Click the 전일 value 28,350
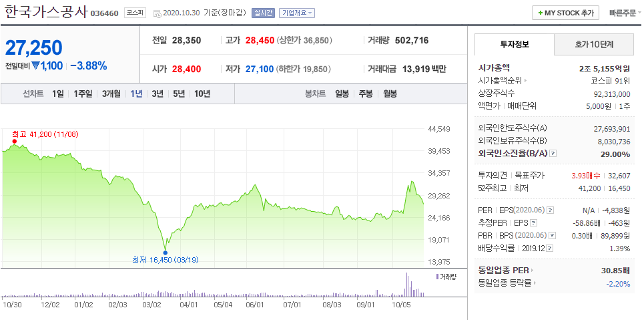 click(186, 40)
